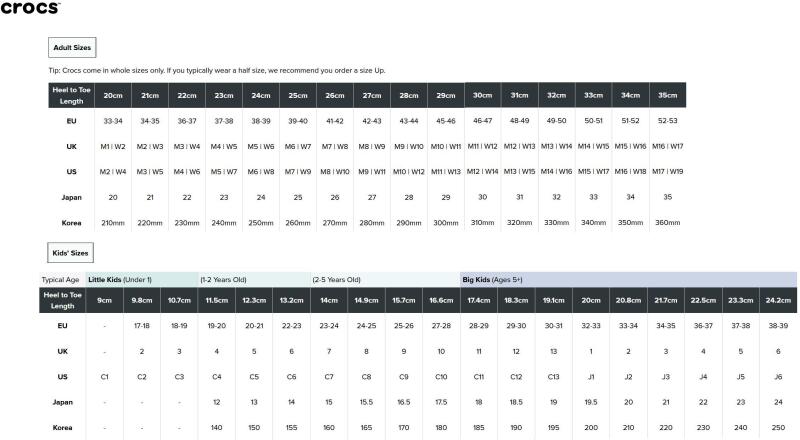Select the EU size 39-40 cell

pyautogui.click(x=298, y=121)
